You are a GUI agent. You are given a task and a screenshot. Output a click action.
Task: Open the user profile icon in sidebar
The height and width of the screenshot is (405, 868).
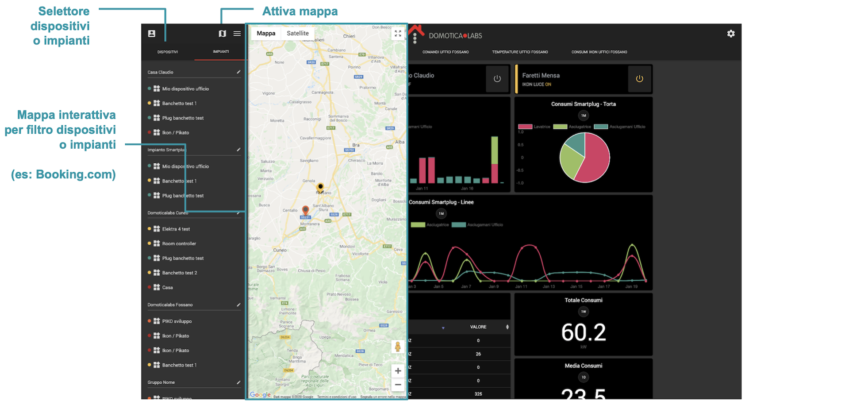[x=152, y=34]
